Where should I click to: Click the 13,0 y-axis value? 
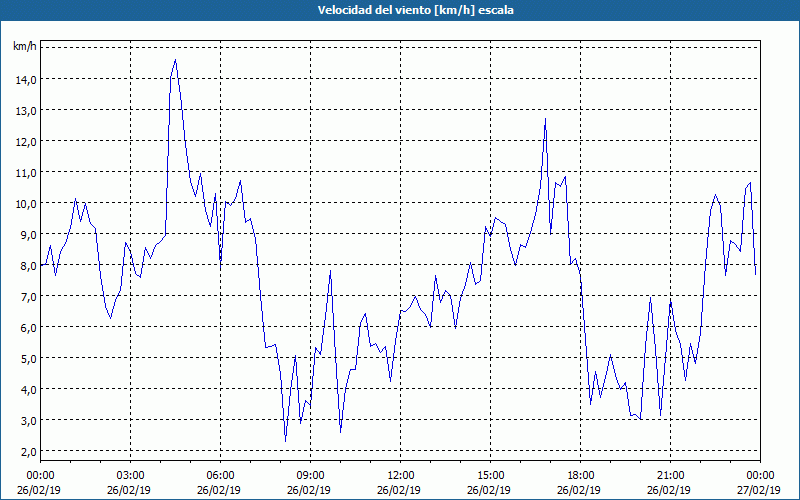tap(26, 111)
